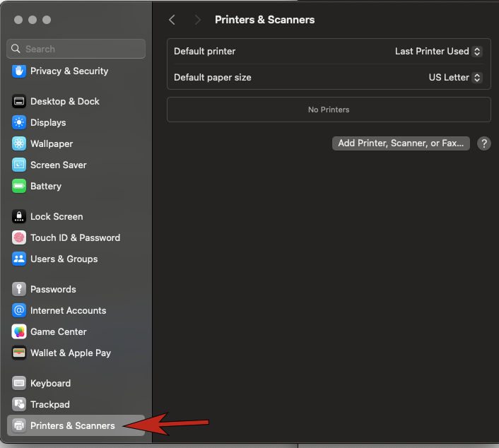Open the Screen Saver label
This screenshot has height=448, width=499.
[59, 165]
